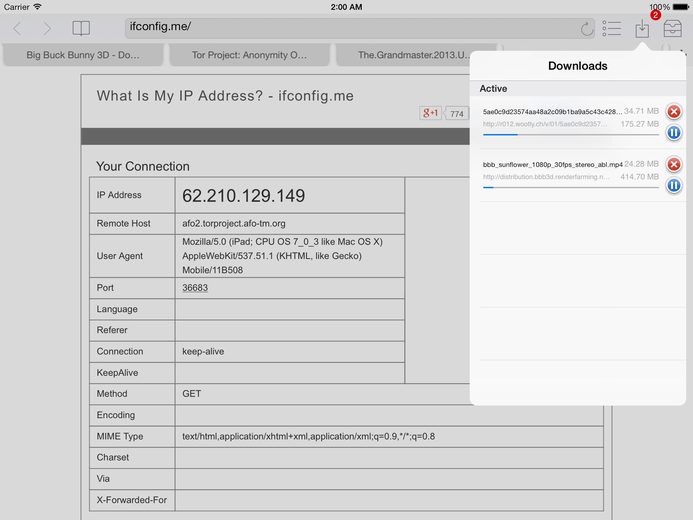Click the bbb_sunflower_1080p file name
Image resolution: width=693 pixels, height=520 pixels.
tap(552, 164)
